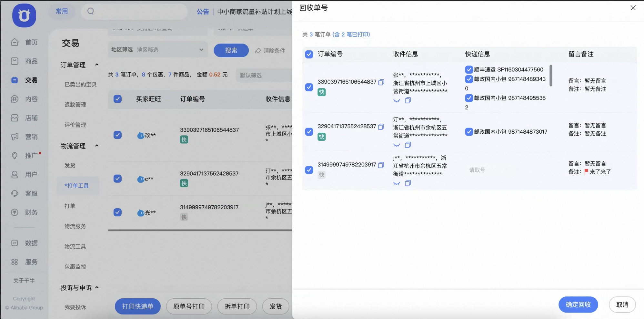Copy recipient address of 张** row
The height and width of the screenshot is (319, 644).
tap(408, 100)
